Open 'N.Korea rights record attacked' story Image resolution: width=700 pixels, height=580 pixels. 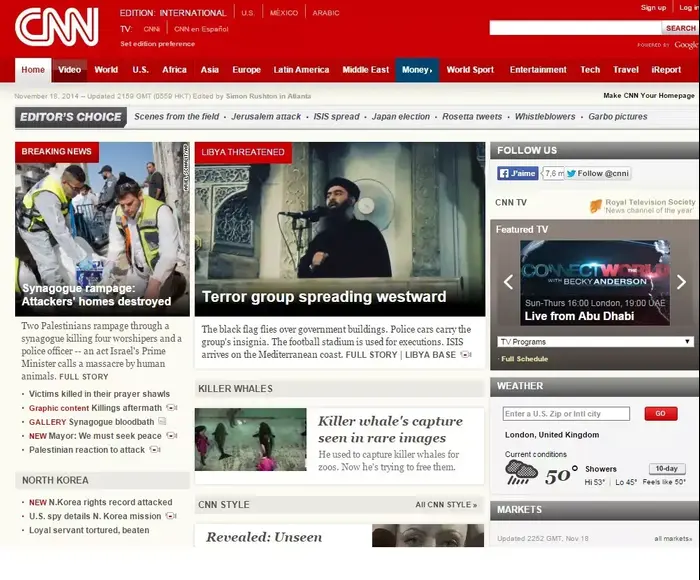[110, 502]
